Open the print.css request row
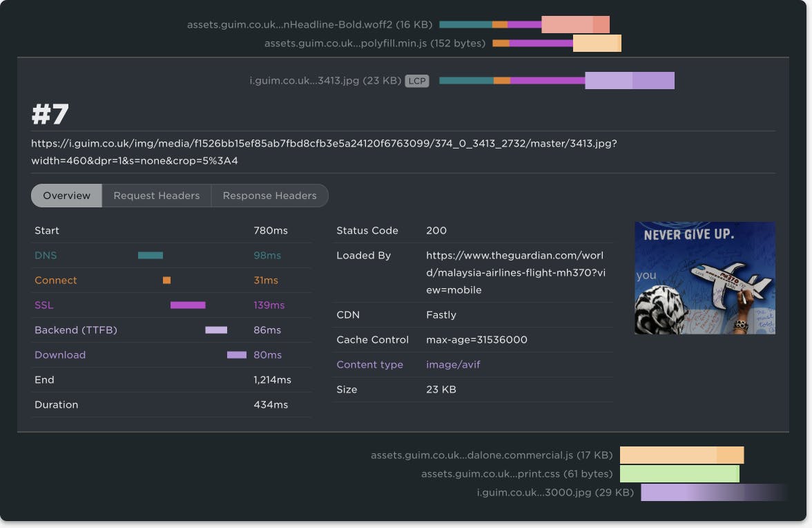 (x=516, y=474)
